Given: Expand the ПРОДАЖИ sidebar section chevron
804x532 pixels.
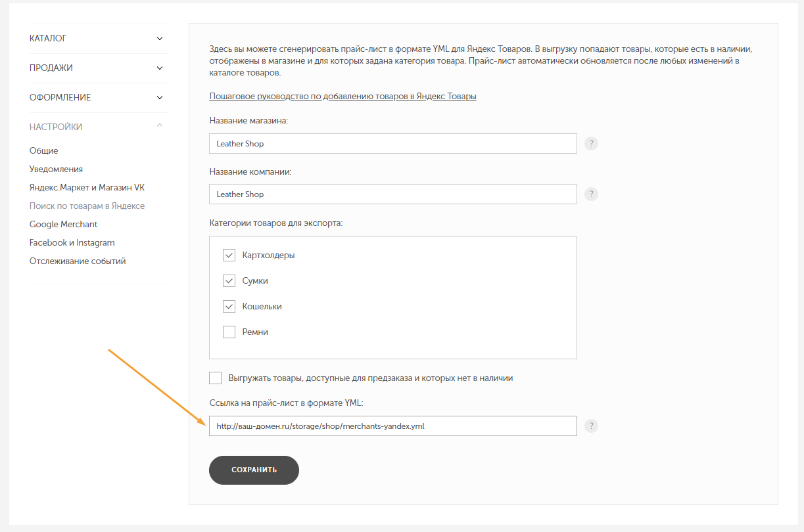Looking at the screenshot, I should click(x=160, y=68).
